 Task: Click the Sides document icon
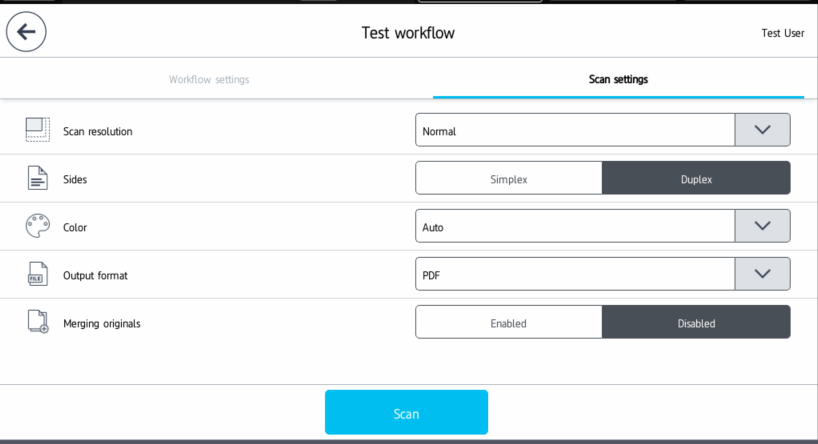tap(37, 179)
